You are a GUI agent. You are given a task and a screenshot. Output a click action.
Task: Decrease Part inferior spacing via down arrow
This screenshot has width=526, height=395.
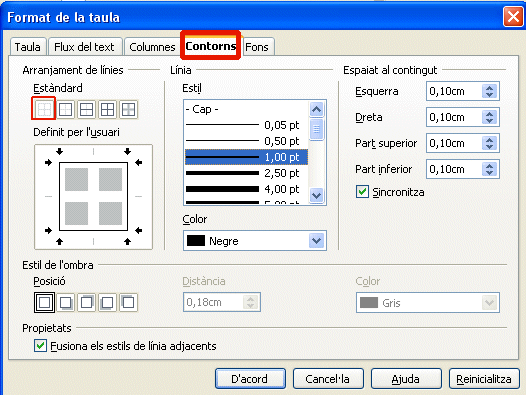[489, 173]
